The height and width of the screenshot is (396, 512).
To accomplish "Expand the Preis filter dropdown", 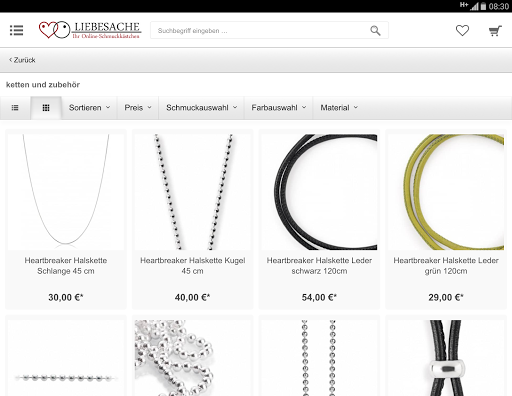I will coord(138,108).
